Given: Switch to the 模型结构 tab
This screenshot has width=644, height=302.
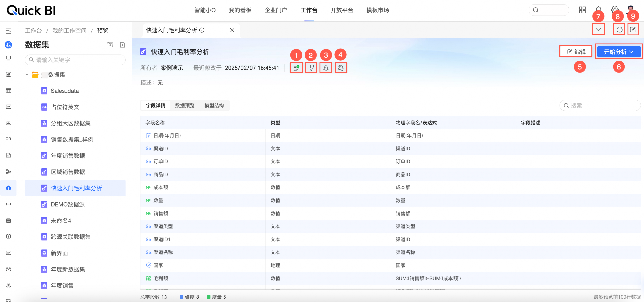Looking at the screenshot, I should pyautogui.click(x=214, y=105).
